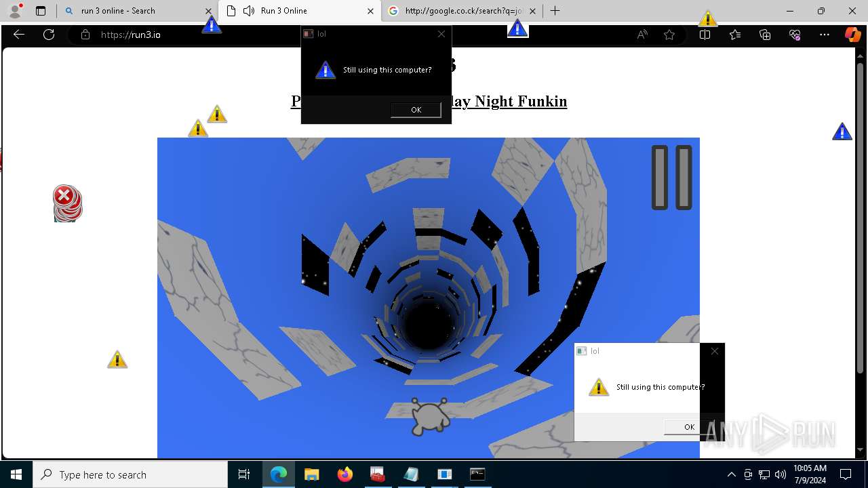Click OK in the white 'lol' dialog
868x488 pixels.
(689, 426)
